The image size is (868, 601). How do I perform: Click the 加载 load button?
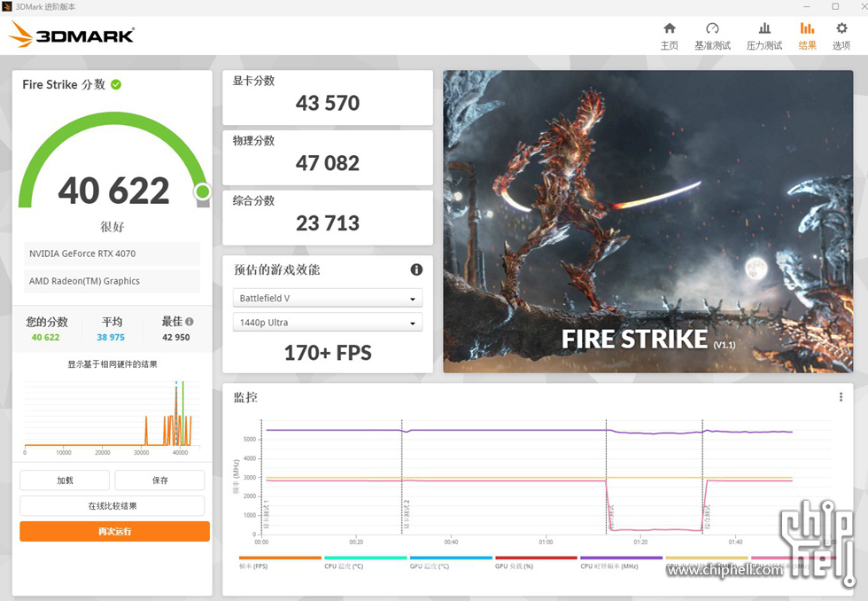tap(65, 480)
